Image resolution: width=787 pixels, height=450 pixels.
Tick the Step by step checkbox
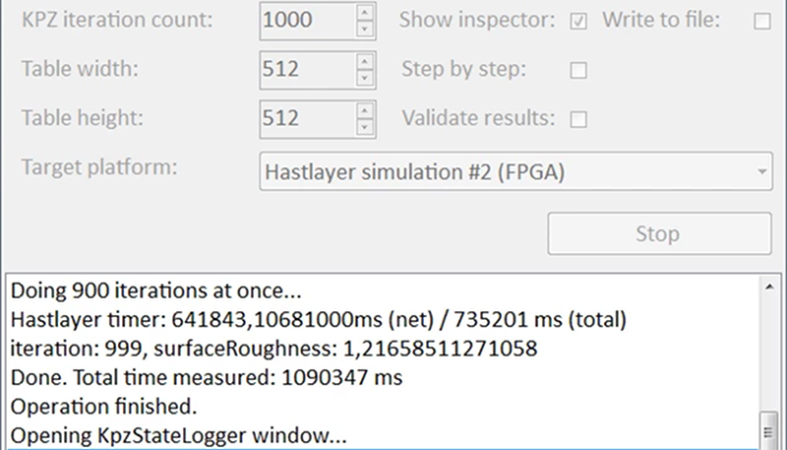click(x=578, y=70)
